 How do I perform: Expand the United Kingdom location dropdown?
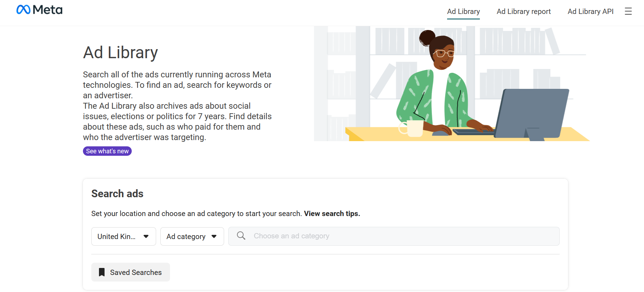point(124,237)
